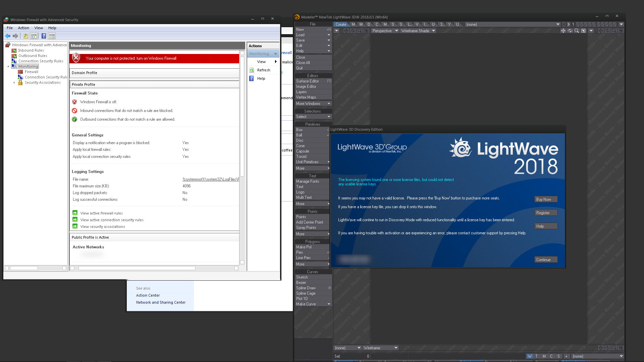Viewport: 644px width, 362px height.
Task: Click the zoom icon in top-left Modeler viewport header
Action: click(x=360, y=31)
